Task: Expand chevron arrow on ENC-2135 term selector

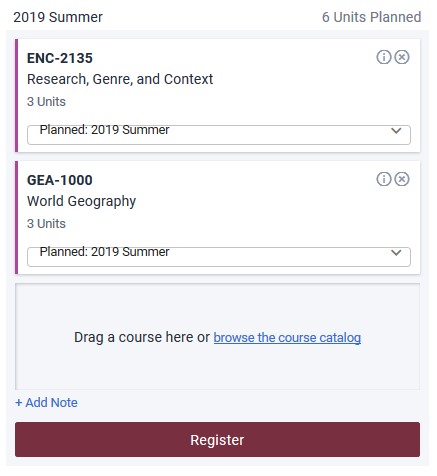Action: click(x=396, y=131)
